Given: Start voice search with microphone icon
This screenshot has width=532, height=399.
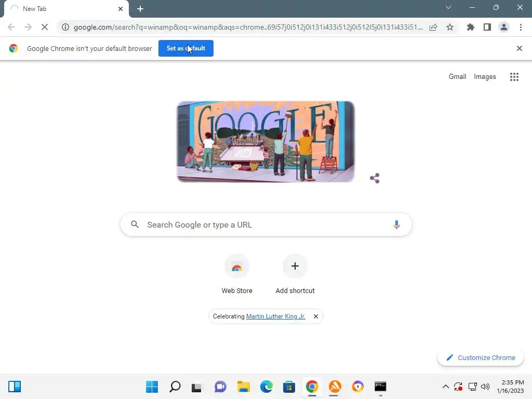Looking at the screenshot, I should tap(396, 224).
